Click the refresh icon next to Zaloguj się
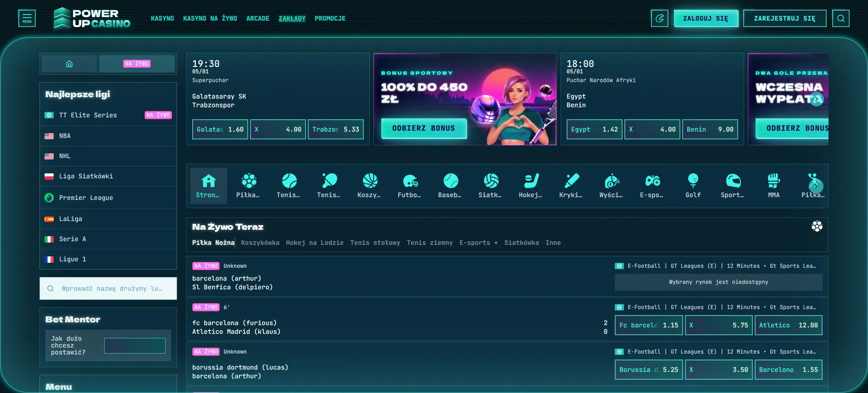 coord(659,18)
